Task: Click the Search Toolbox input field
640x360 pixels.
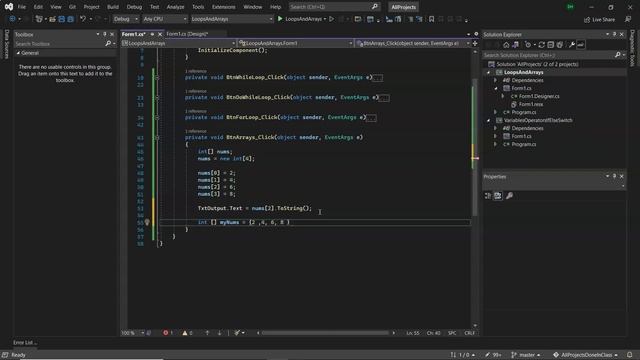Action: click(x=60, y=44)
